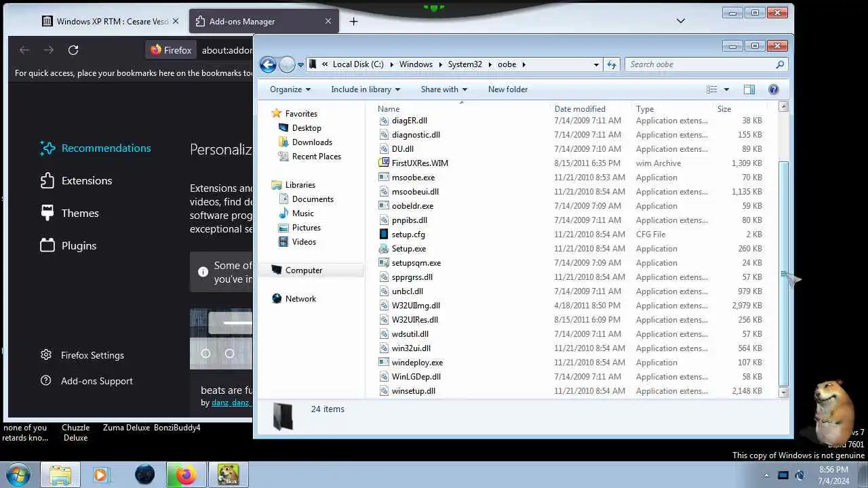The height and width of the screenshot is (488, 868).
Task: Select the W32UIImg.dll file
Action: tap(416, 306)
